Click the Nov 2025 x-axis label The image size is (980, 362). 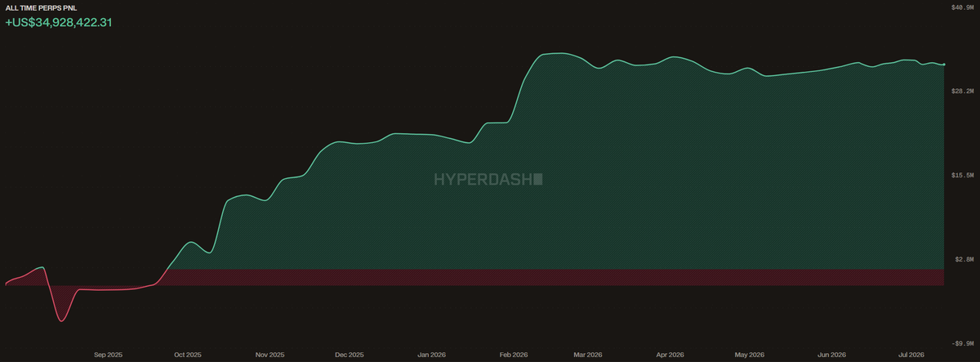[x=269, y=355]
